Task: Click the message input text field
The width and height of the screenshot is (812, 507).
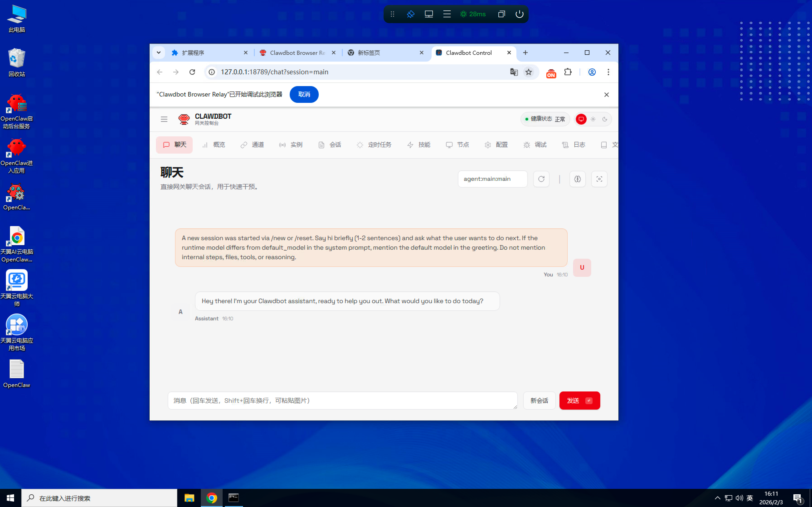Action: (x=342, y=400)
